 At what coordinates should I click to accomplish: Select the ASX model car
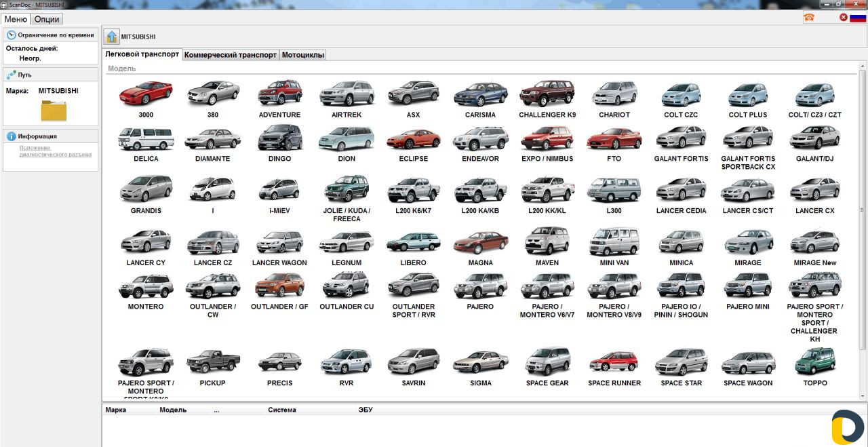click(413, 94)
